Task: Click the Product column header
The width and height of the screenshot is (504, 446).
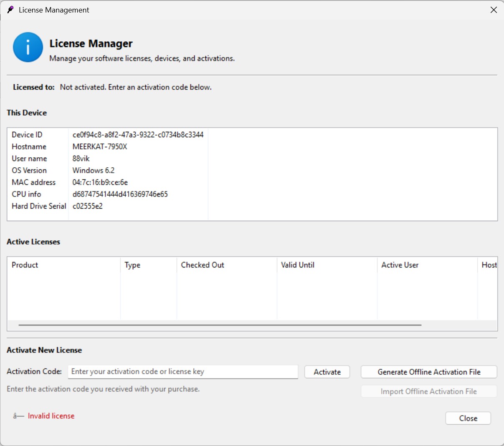Action: 64,265
